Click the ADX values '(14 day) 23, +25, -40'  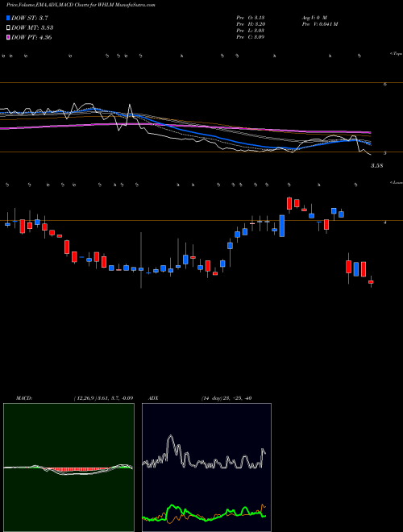point(226,398)
